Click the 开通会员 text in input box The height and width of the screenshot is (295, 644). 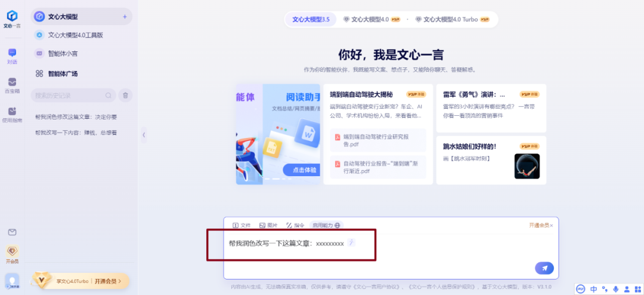tap(539, 226)
